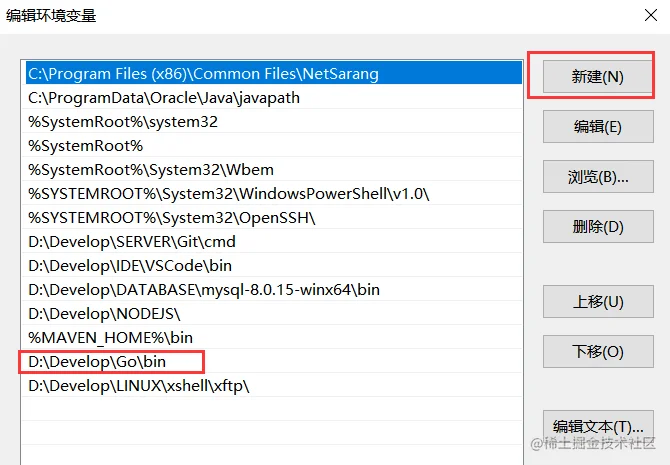Click the 删除(D) button
The height and width of the screenshot is (465, 670).
(x=598, y=227)
